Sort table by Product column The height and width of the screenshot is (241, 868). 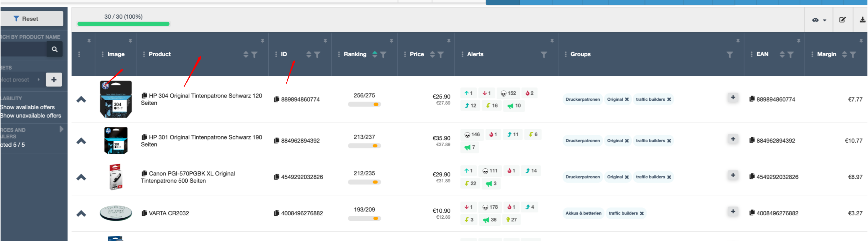(246, 54)
